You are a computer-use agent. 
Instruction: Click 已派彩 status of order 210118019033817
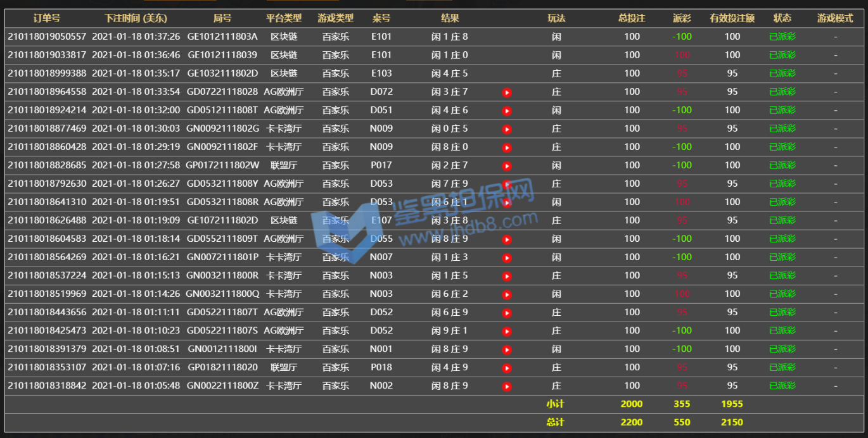click(782, 55)
